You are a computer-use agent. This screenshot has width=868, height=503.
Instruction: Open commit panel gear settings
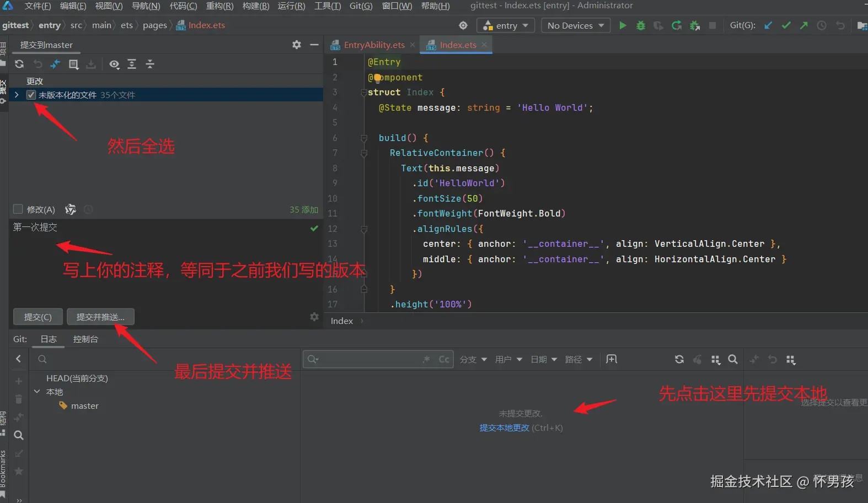click(x=297, y=45)
